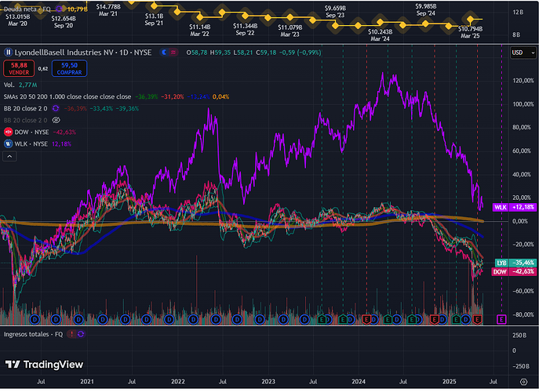Click the most recent red earnings E marker
539x392 pixels.
coord(477,320)
